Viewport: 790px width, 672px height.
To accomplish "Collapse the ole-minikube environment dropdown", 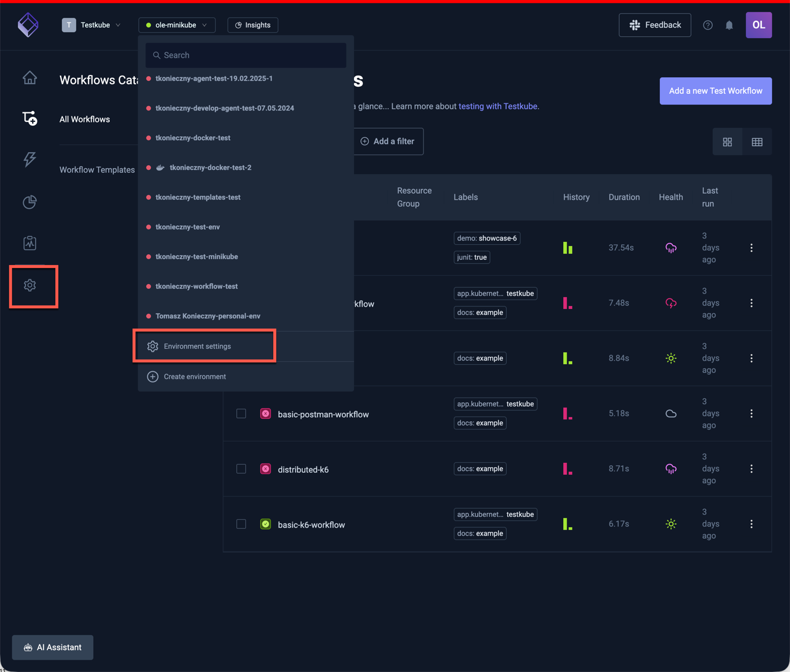I will pos(176,25).
